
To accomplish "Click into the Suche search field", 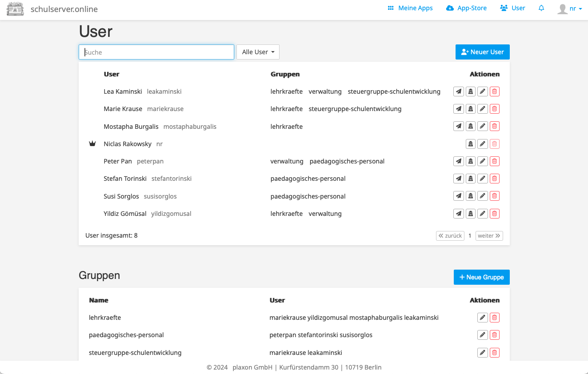I will pos(156,52).
